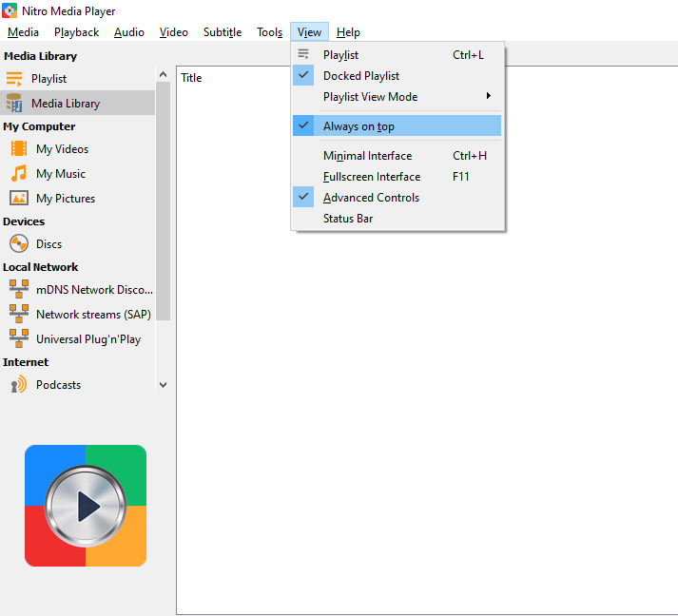
Task: Click the sidebar scroll down arrow
Action: (x=163, y=385)
